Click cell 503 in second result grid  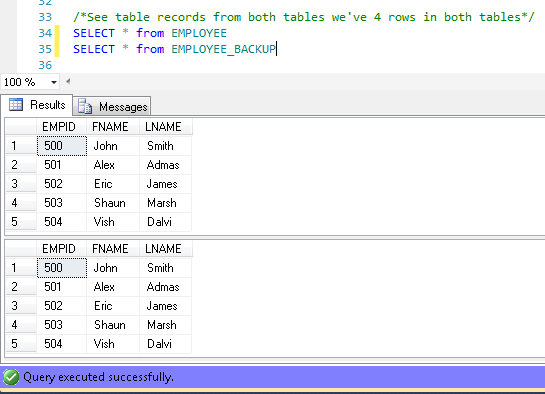[x=62, y=325]
